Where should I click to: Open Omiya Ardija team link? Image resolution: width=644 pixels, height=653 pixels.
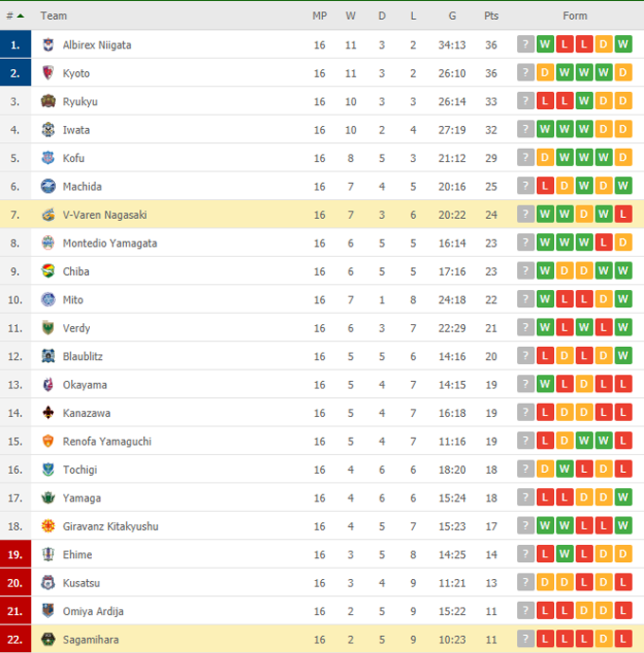[93, 611]
